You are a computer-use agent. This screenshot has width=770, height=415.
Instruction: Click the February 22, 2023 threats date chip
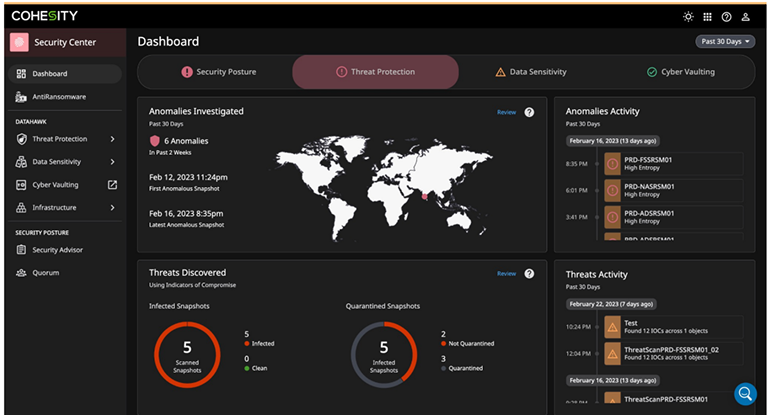click(x=611, y=304)
